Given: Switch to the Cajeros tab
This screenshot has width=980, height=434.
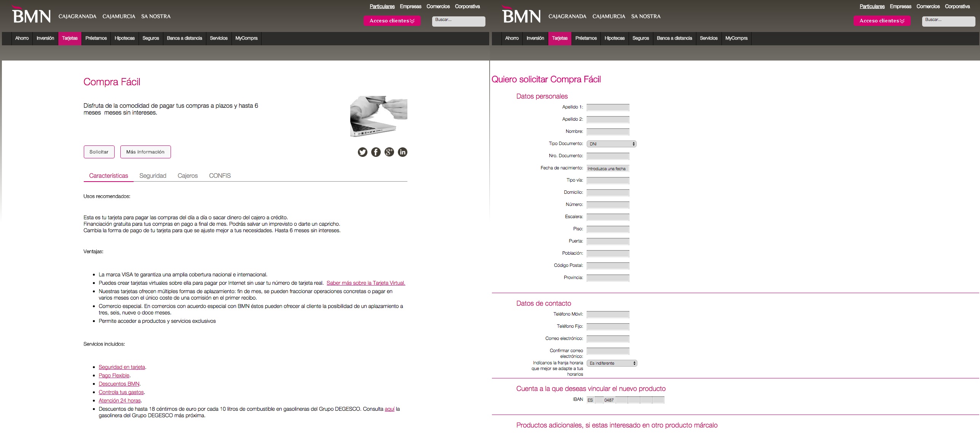Looking at the screenshot, I should coord(188,176).
